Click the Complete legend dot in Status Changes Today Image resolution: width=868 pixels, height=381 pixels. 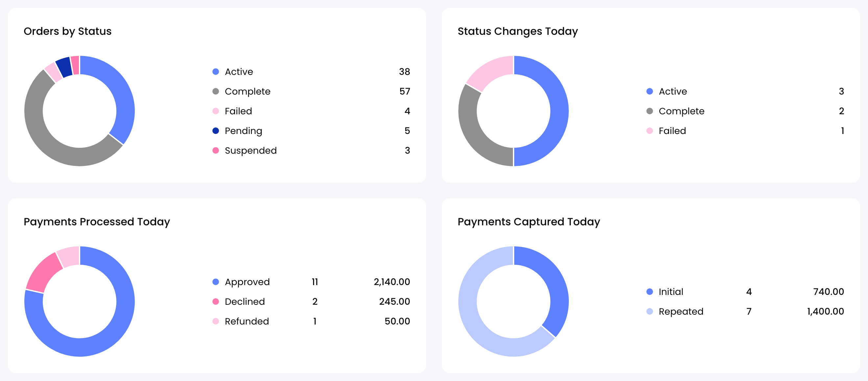pyautogui.click(x=650, y=111)
